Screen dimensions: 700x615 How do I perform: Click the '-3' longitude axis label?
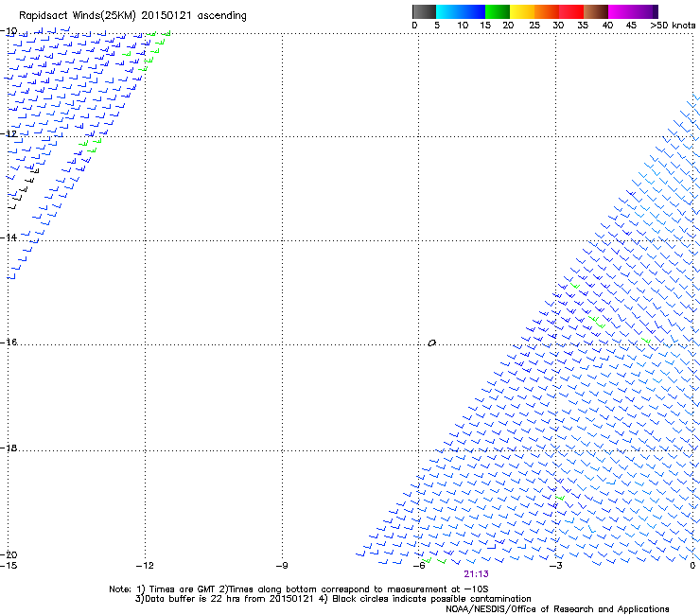[x=555, y=566]
